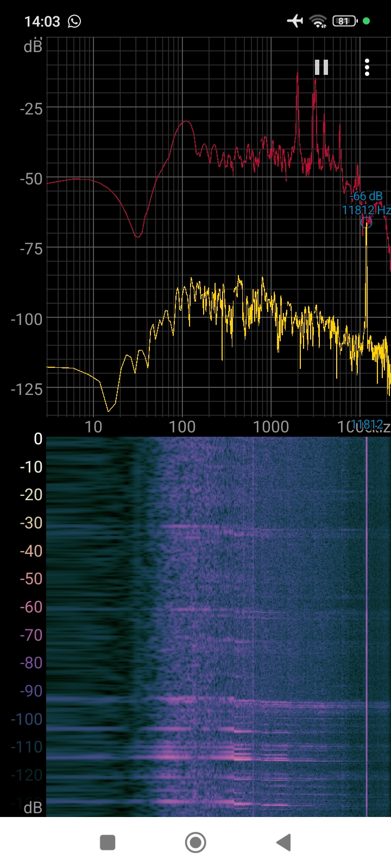391x868 pixels.
Task: Tap the -30 spectrogram scale label
Action: (x=31, y=523)
